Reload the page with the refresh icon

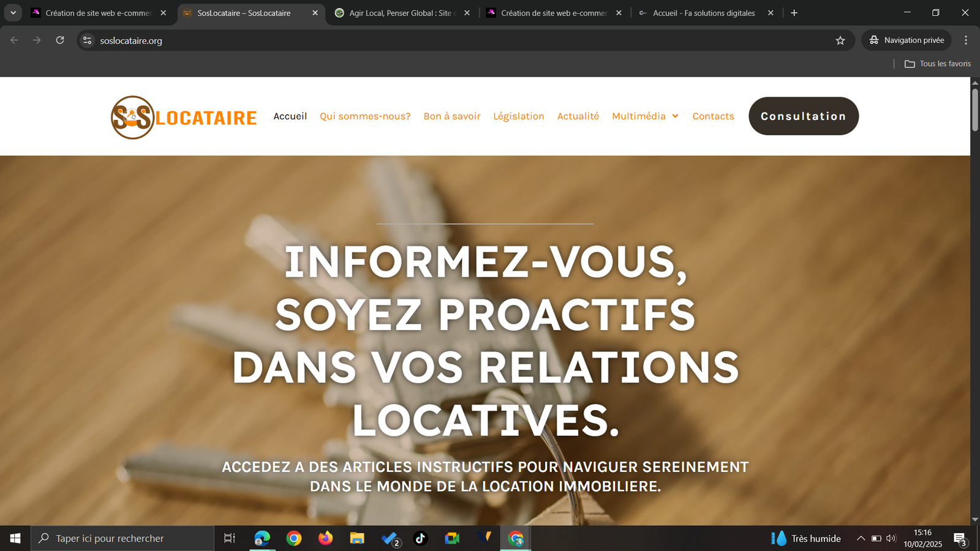pos(60,40)
